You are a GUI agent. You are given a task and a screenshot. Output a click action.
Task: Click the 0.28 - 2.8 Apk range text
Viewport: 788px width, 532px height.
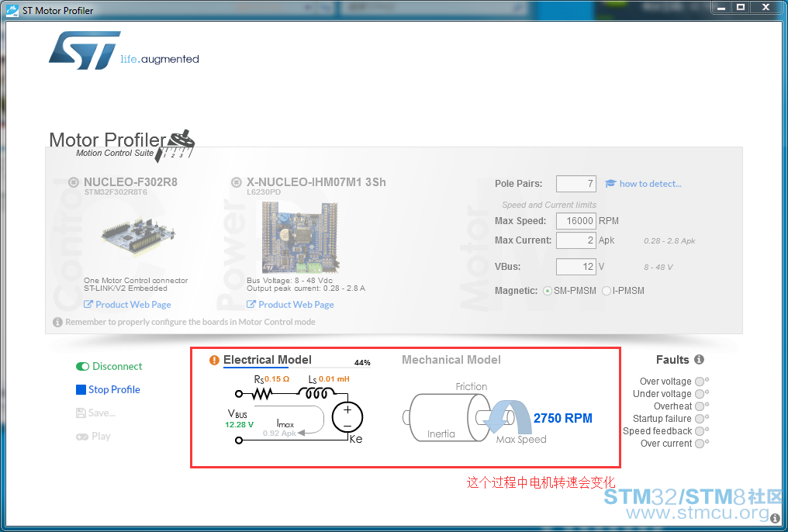(x=669, y=241)
